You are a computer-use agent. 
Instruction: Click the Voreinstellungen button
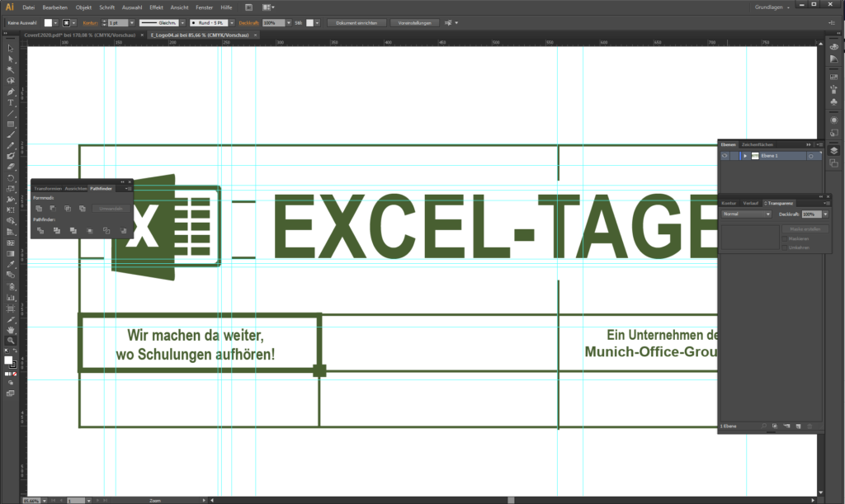(414, 22)
